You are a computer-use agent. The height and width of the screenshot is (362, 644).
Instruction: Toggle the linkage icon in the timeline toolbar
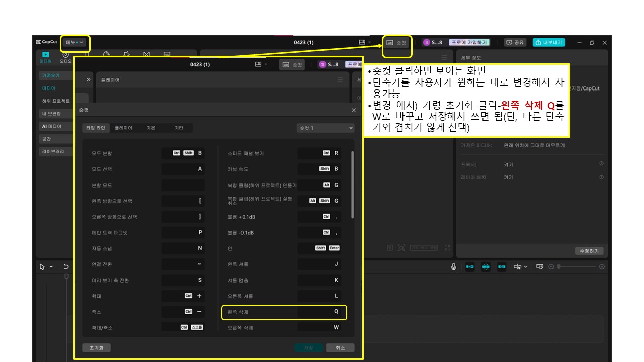tap(502, 267)
